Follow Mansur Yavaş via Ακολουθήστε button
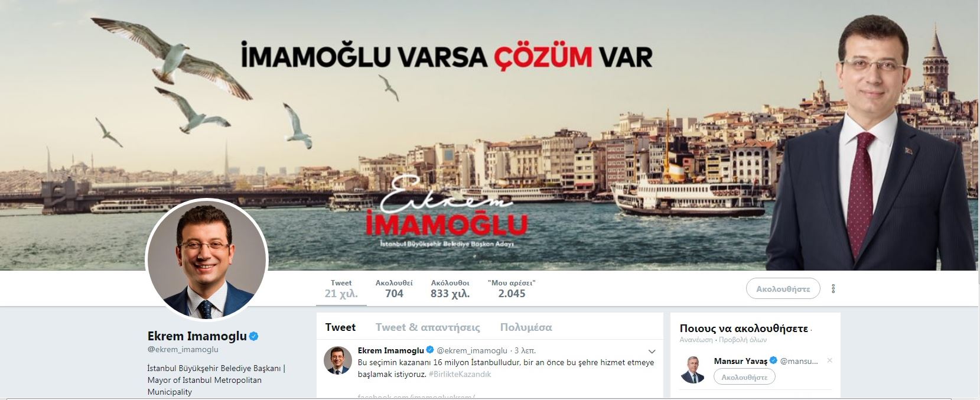980x400 pixels. [x=744, y=377]
